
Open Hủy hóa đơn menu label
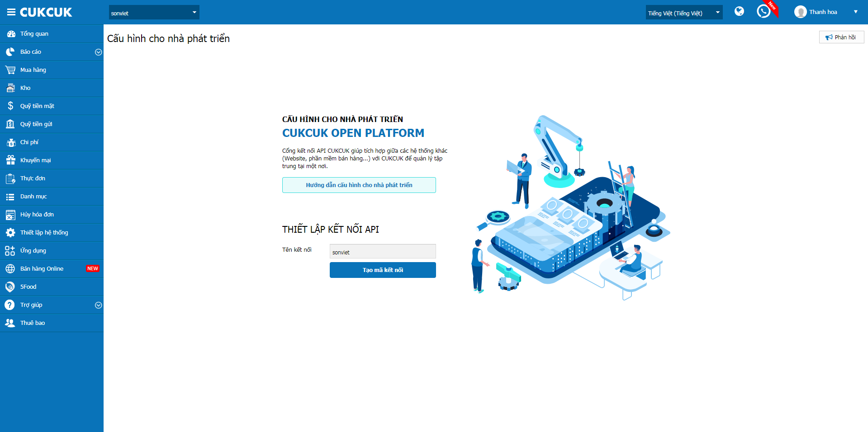click(37, 215)
